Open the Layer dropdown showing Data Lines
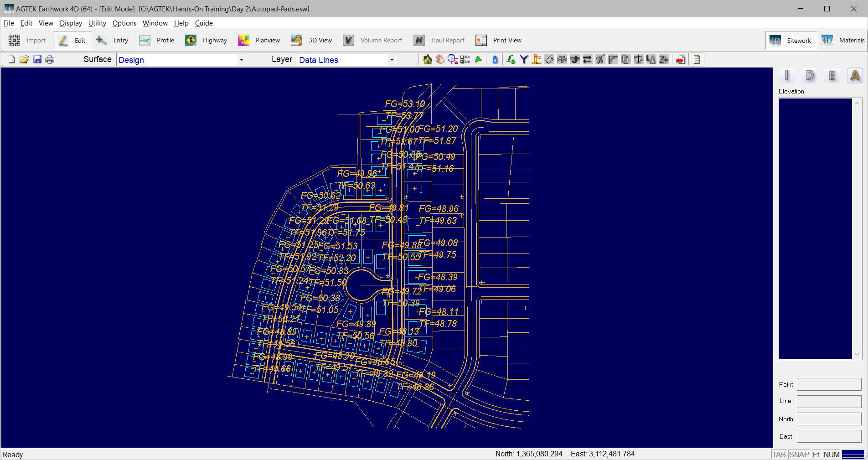The height and width of the screenshot is (460, 868). tap(391, 60)
